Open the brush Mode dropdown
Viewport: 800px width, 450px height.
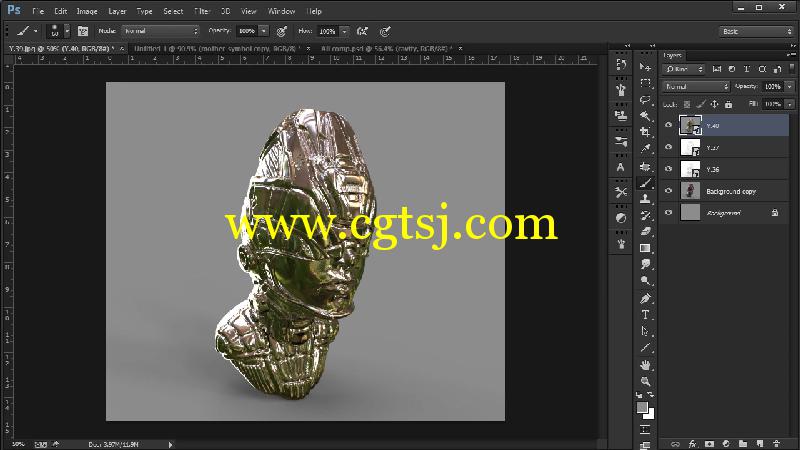pyautogui.click(x=160, y=31)
